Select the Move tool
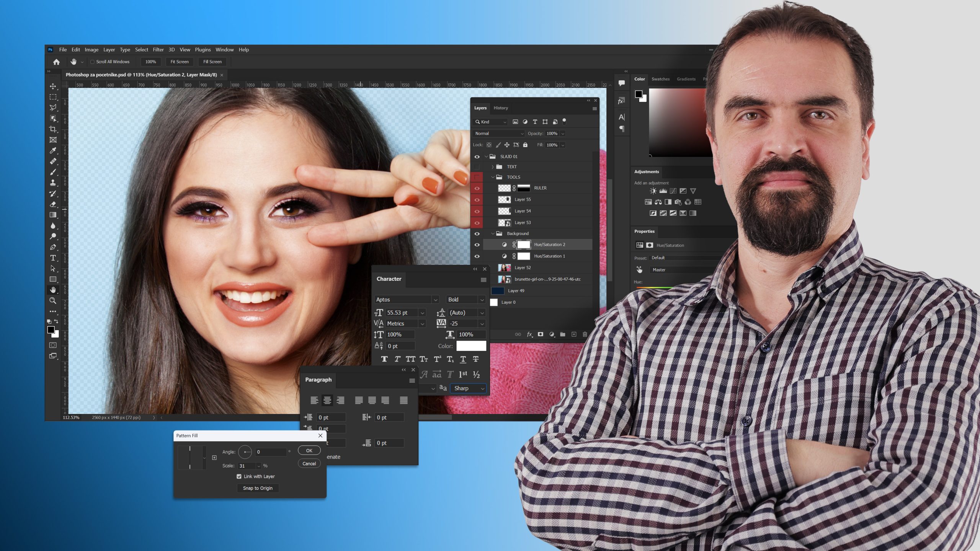This screenshot has height=551, width=980. pyautogui.click(x=53, y=86)
